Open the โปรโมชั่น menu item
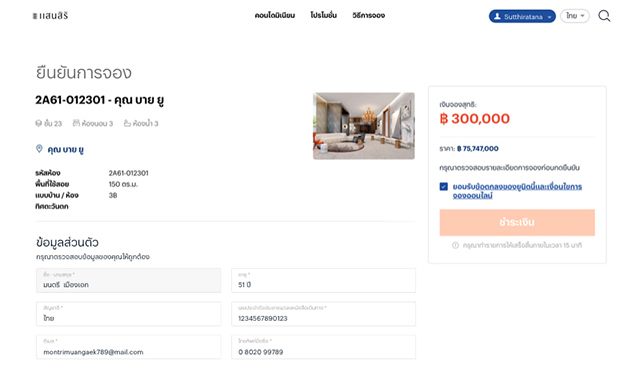 click(x=323, y=16)
